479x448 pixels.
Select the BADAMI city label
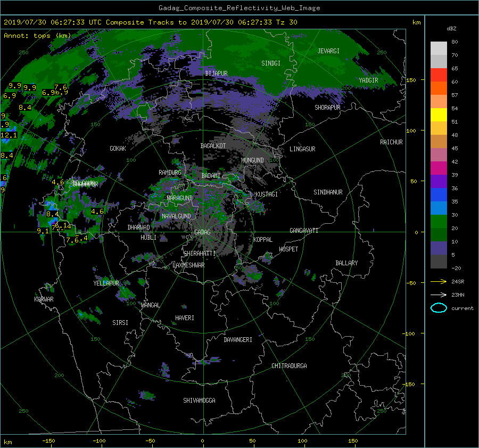211,176
